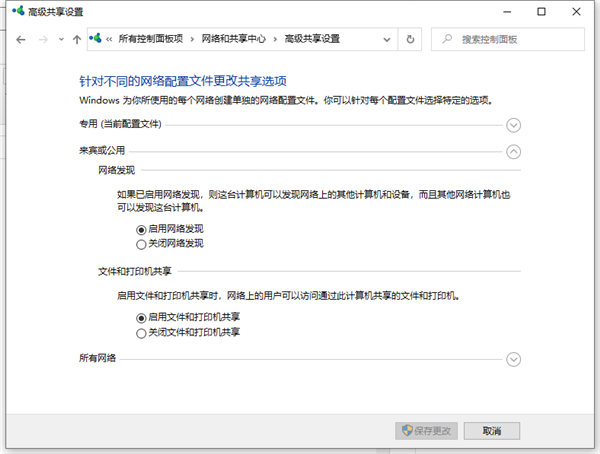This screenshot has height=454, width=600.
Task: Open the address bar history dropdown arrow
Action: [x=387, y=39]
